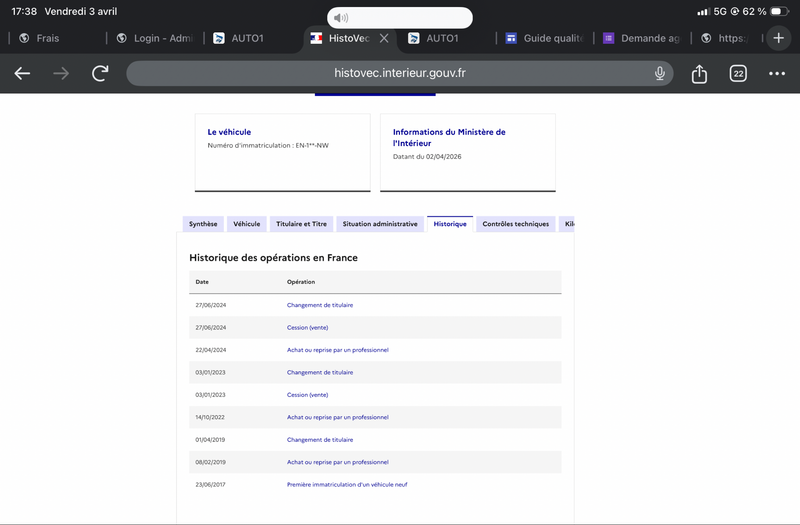Tap the volume indicator pill at top
Viewport: 800px width, 525px height.
coord(400,18)
